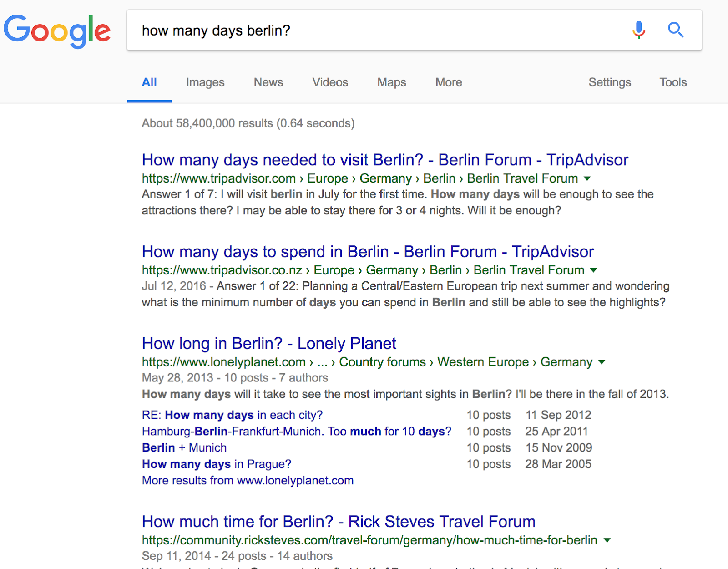Open 'RE: How many days in each city?' sitelink
The image size is (728, 569).
(x=232, y=415)
